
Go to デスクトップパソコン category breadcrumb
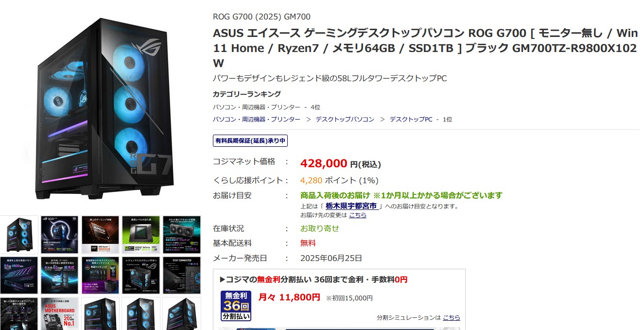[345, 119]
